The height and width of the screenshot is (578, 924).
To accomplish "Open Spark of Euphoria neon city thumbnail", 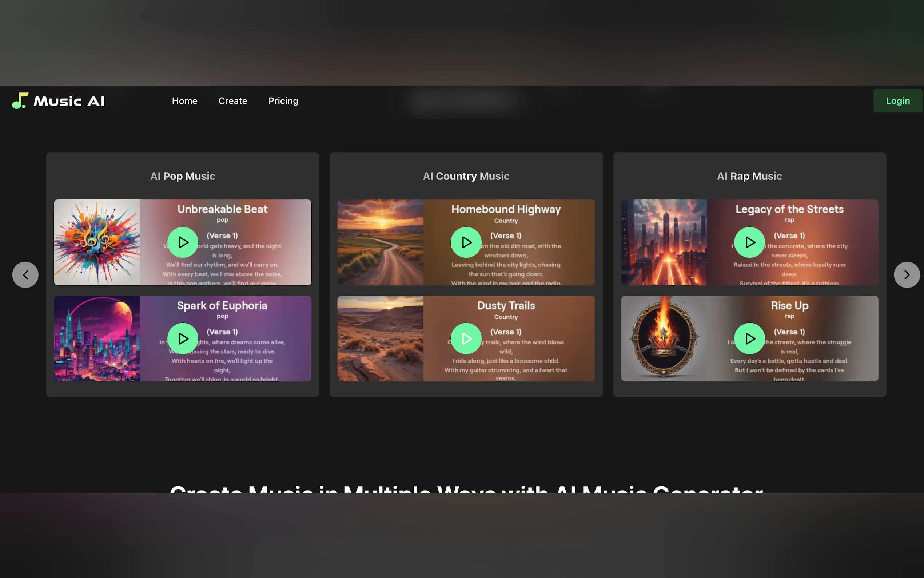I will tap(97, 339).
